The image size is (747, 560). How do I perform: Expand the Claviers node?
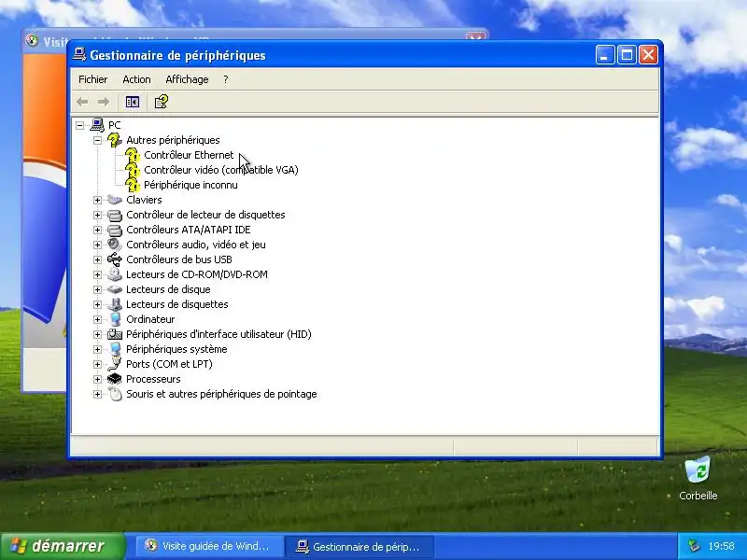[98, 200]
